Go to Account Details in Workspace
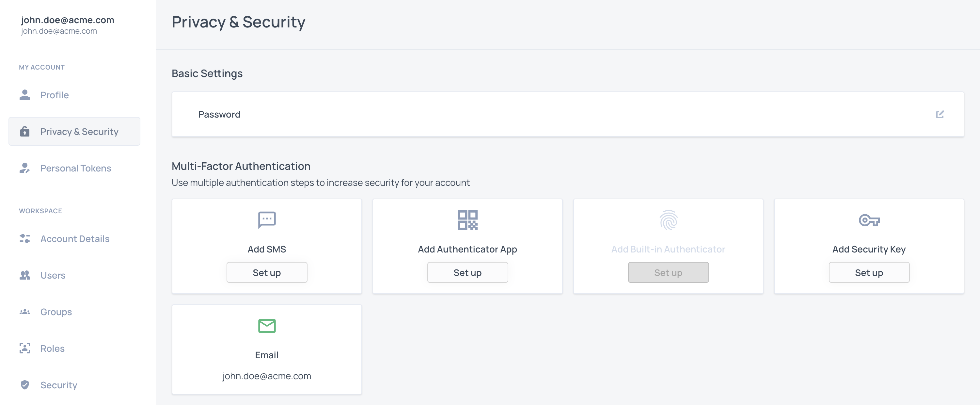The width and height of the screenshot is (980, 405). (74, 239)
